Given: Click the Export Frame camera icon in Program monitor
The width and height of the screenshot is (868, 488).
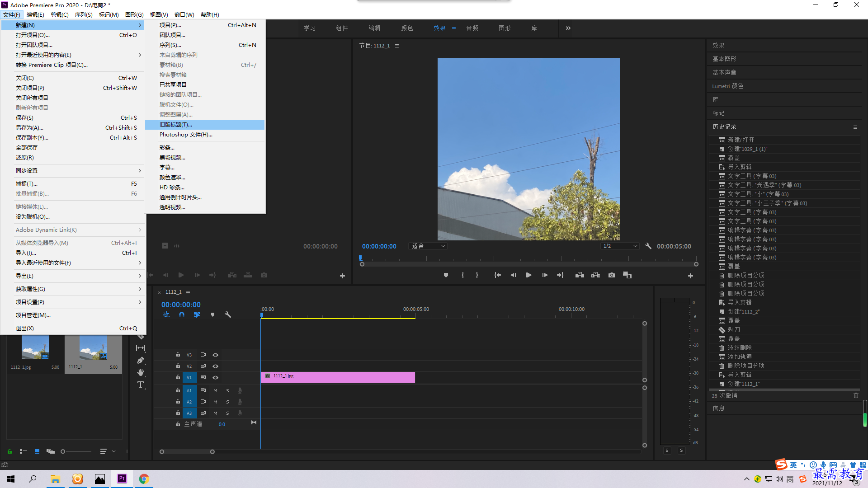Looking at the screenshot, I should coord(611,275).
